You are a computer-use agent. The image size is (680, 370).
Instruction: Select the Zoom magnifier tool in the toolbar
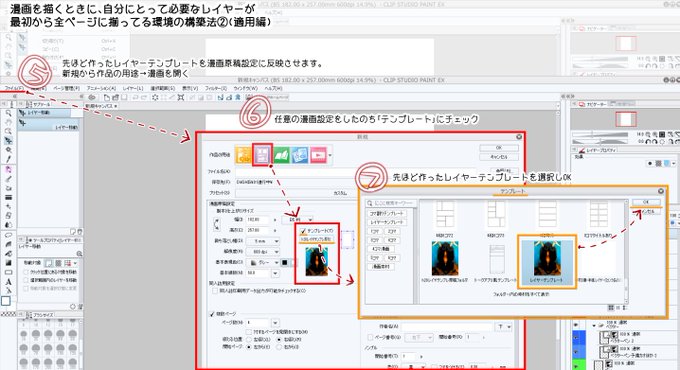tap(8, 113)
